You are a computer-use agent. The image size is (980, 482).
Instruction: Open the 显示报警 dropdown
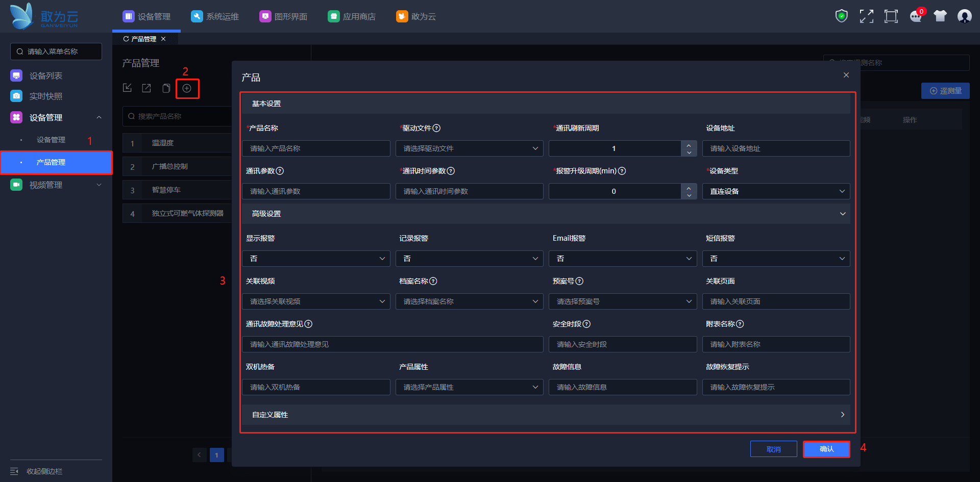pos(316,259)
